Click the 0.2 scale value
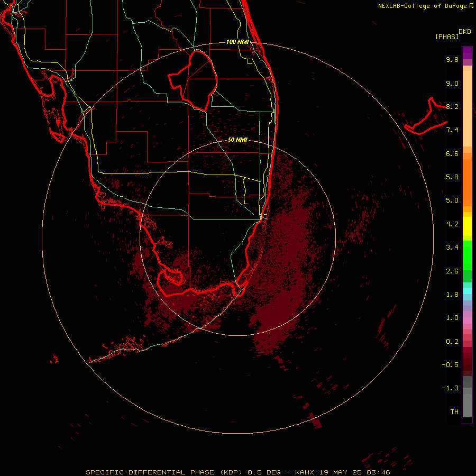 point(452,342)
